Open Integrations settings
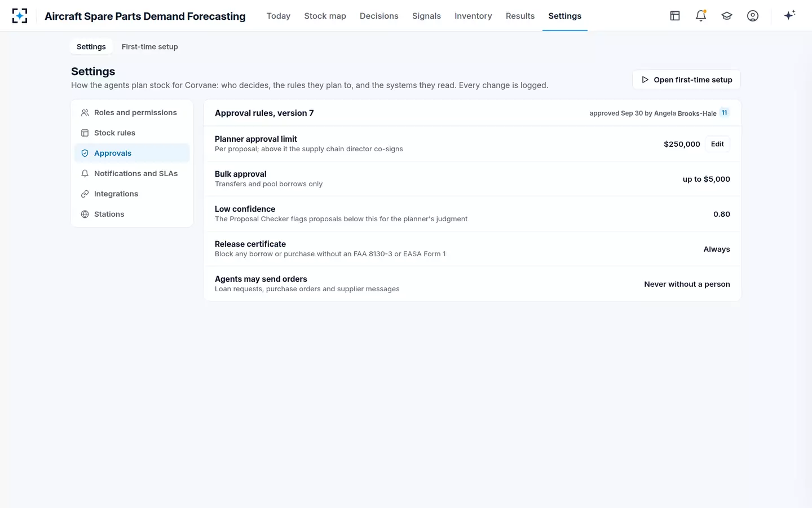The width and height of the screenshot is (812, 508). coord(132,194)
